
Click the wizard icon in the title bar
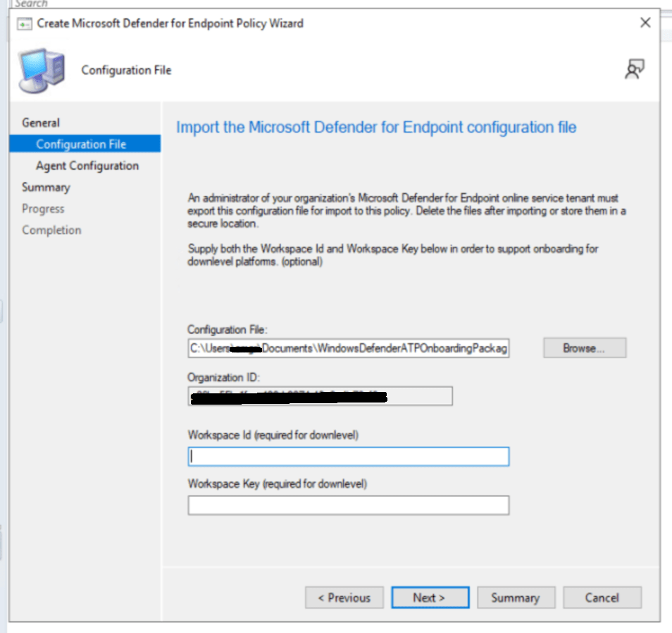pos(25,23)
